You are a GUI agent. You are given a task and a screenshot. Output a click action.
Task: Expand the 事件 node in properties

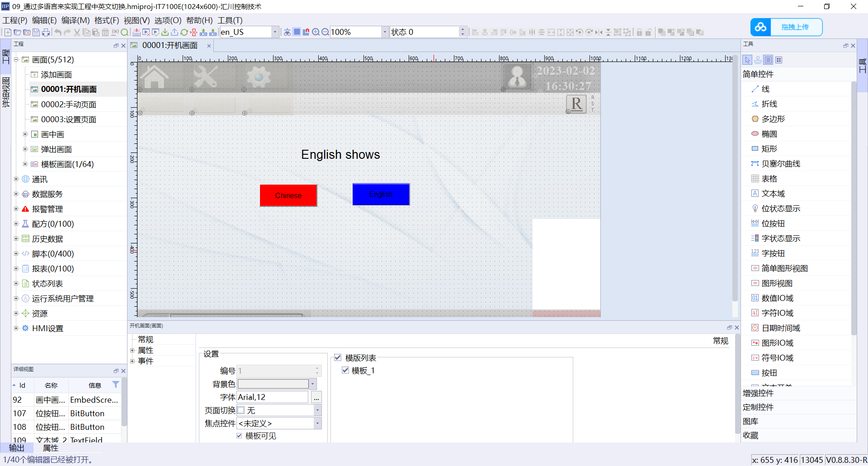point(132,361)
